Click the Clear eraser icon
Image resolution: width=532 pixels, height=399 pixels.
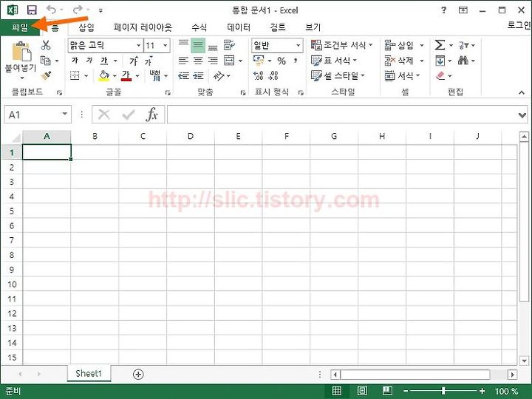440,75
